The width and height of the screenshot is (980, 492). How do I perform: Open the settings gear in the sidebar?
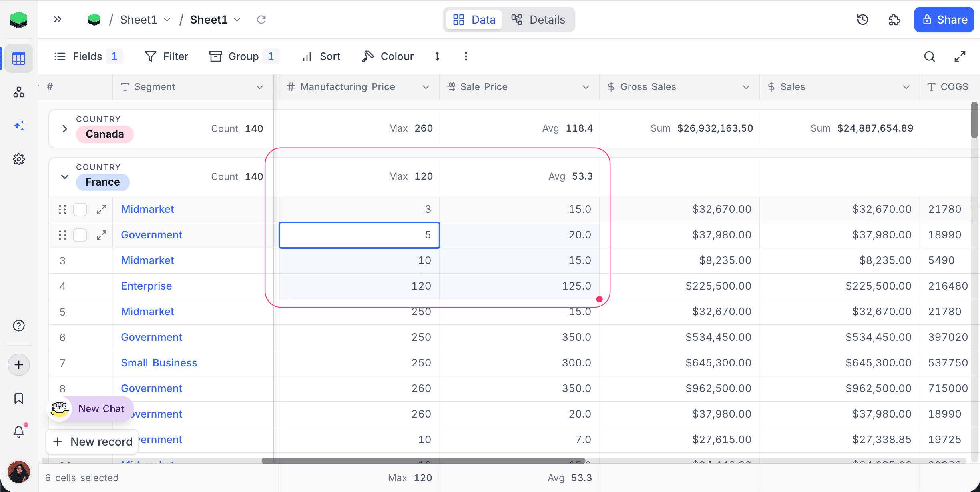18,159
